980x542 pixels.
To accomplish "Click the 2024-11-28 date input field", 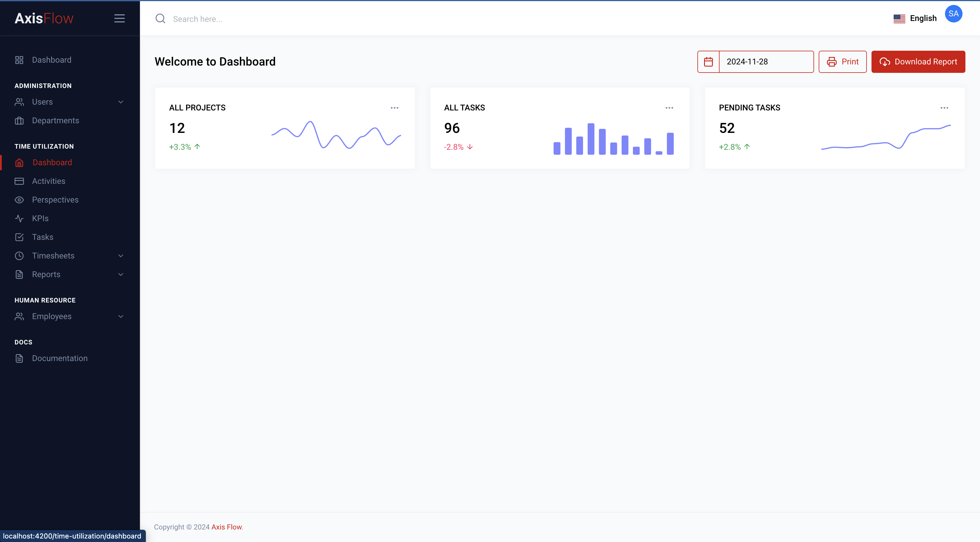I will tap(766, 61).
